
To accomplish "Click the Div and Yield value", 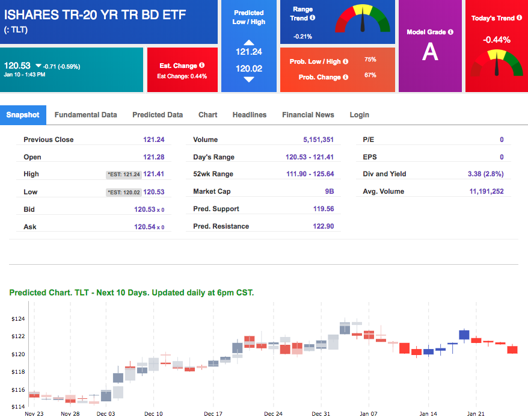I will tap(485, 174).
